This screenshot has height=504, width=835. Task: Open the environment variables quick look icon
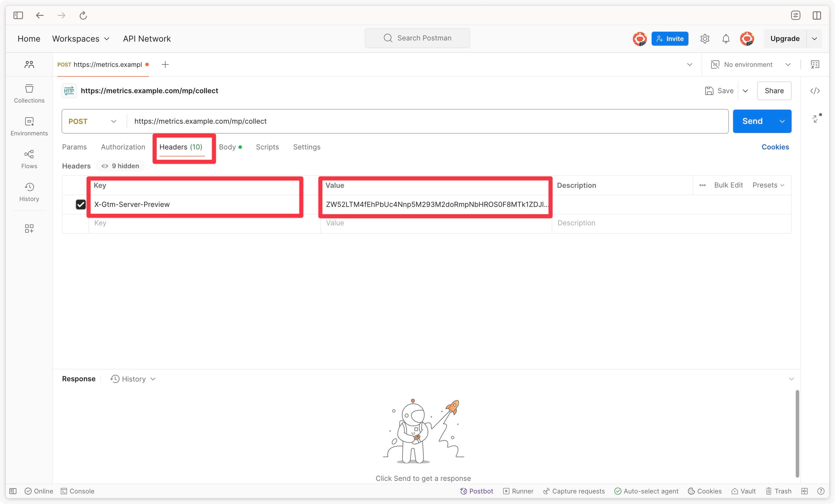(x=815, y=64)
